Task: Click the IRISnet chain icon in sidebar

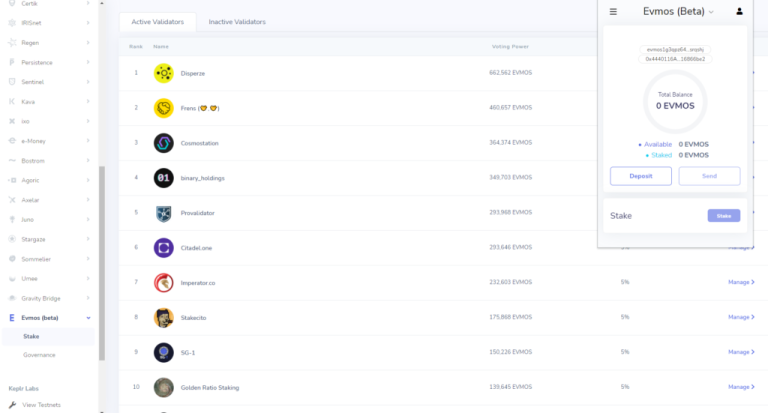Action: [x=12, y=23]
